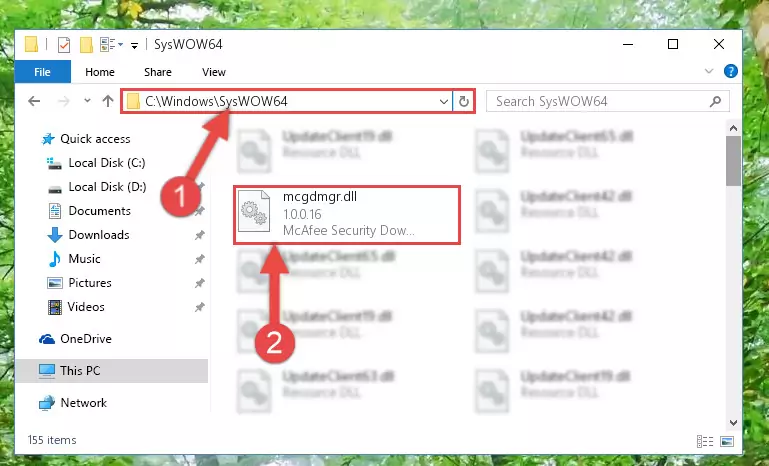The image size is (769, 466).
Task: Click the address bar path C:\Windows\SysWOW64
Action: coord(216,101)
